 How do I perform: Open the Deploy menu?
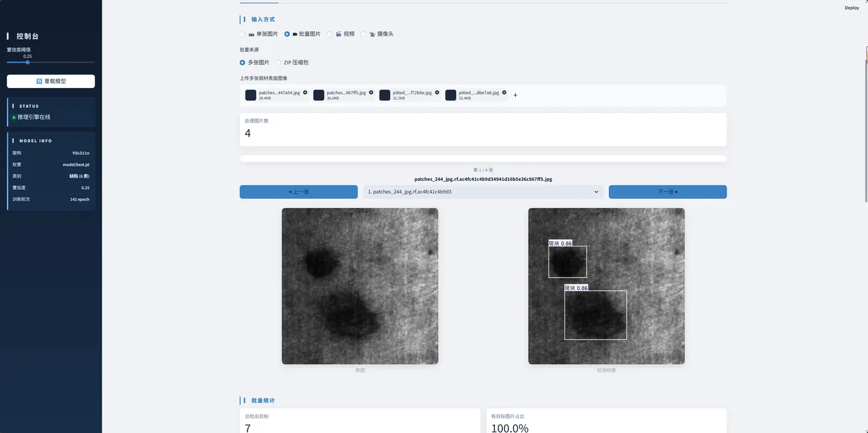pyautogui.click(x=852, y=8)
